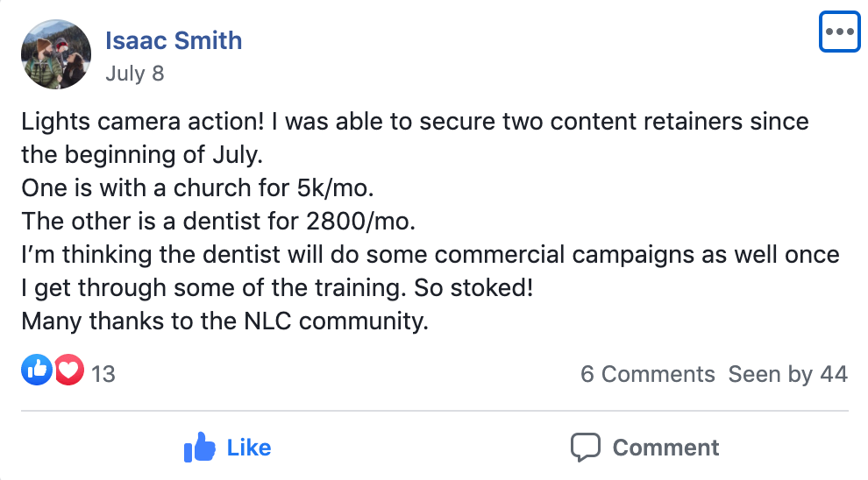This screenshot has height=480, width=868.
Task: Click the speech bubble icon beside Comment
Action: click(585, 448)
